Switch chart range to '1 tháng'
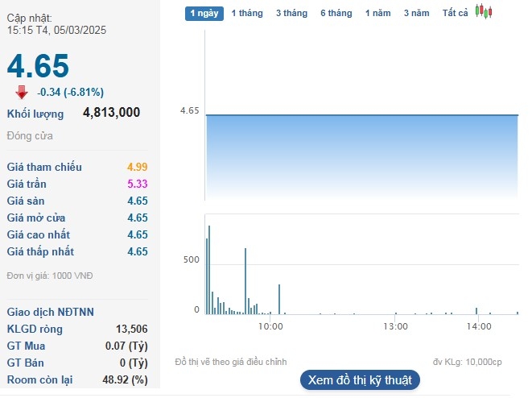Image resolution: width=532 pixels, height=398 pixels. click(247, 13)
